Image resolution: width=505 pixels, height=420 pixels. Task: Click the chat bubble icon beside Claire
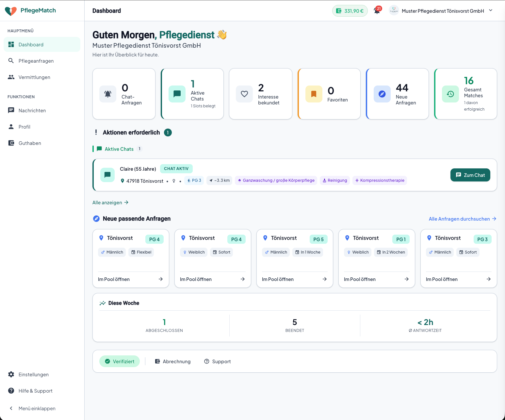coord(107,175)
